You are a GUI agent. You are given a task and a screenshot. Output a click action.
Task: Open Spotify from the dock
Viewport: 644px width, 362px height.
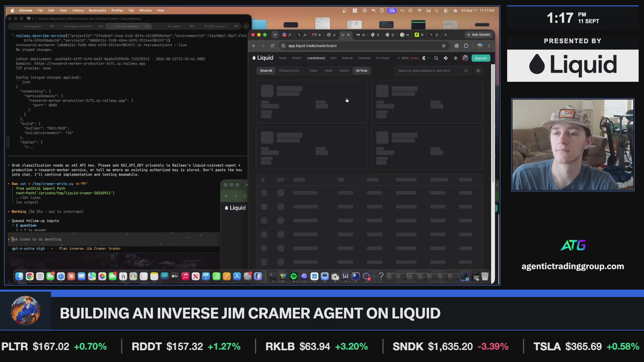[x=293, y=276]
